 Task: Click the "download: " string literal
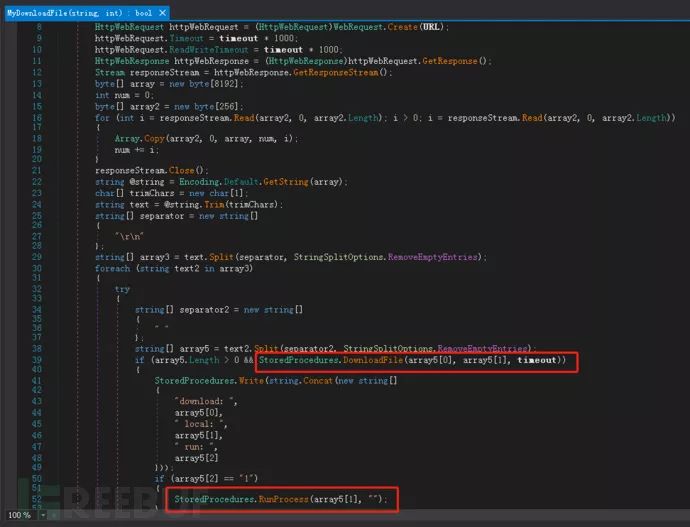206,401
